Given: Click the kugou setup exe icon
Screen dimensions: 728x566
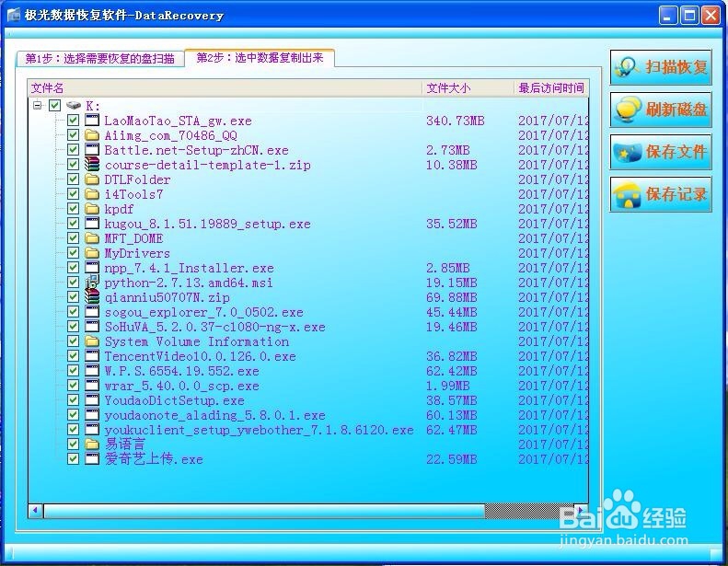Looking at the screenshot, I should (x=92, y=224).
